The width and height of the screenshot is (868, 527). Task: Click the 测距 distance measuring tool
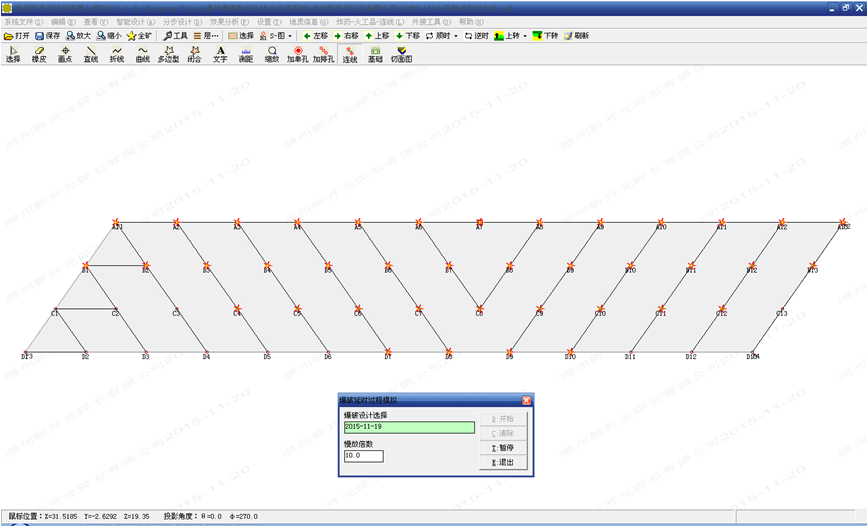point(246,53)
